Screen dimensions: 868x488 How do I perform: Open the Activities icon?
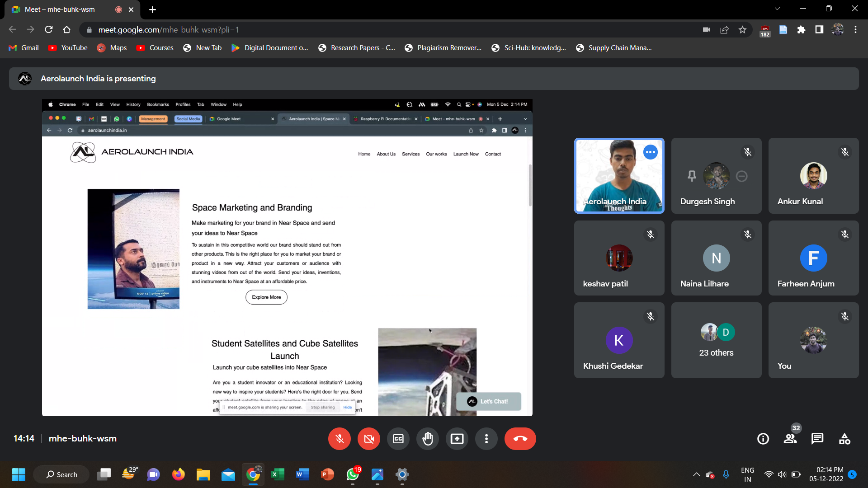coord(844,439)
